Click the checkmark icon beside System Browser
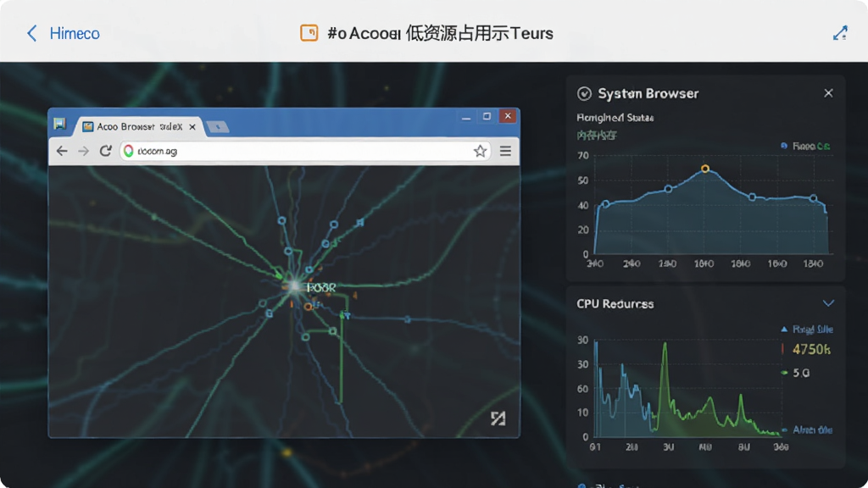Viewport: 868px width, 488px height. [584, 93]
